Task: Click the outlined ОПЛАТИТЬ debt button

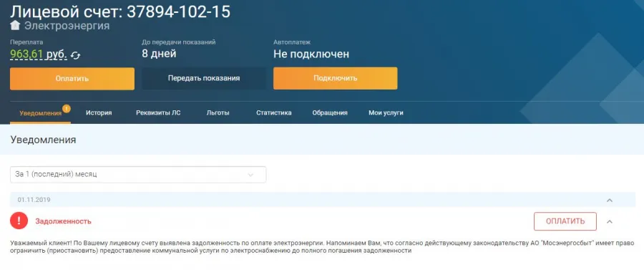Action: (565, 221)
